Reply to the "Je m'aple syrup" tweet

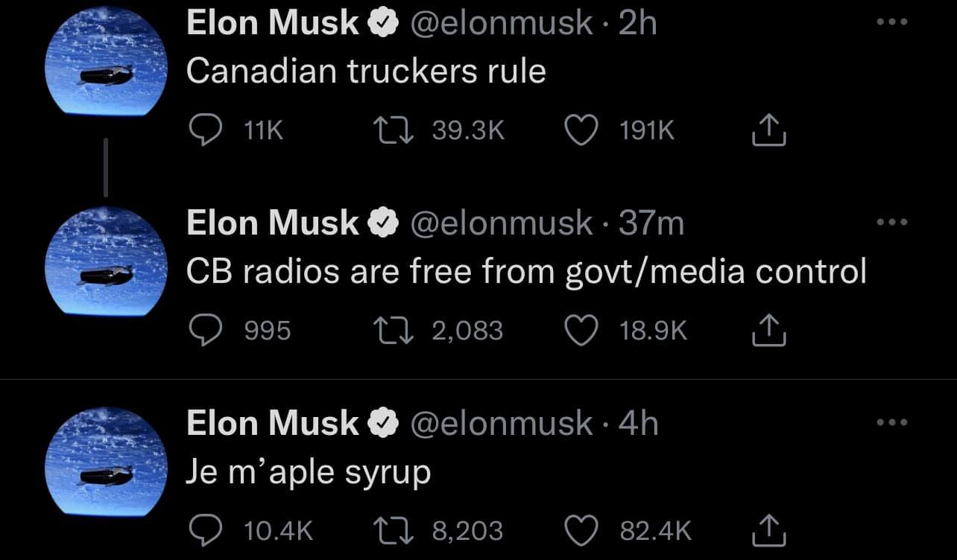[x=202, y=530]
